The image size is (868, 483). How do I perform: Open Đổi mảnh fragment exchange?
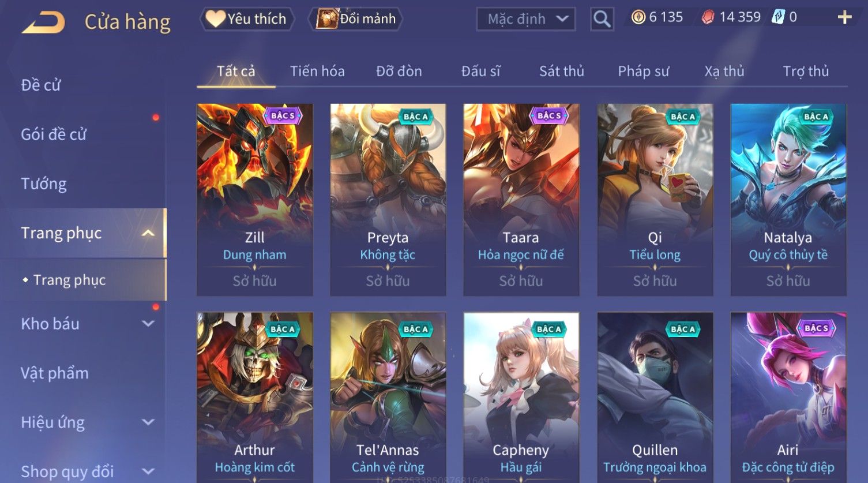[x=356, y=19]
